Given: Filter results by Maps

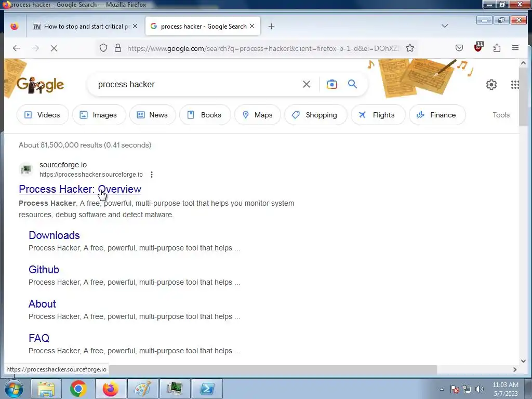Looking at the screenshot, I should (258, 115).
